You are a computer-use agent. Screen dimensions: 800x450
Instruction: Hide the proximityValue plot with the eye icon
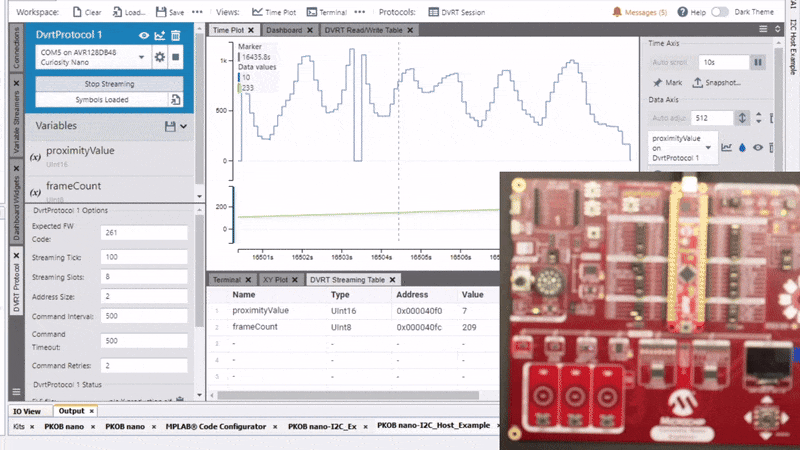click(759, 147)
